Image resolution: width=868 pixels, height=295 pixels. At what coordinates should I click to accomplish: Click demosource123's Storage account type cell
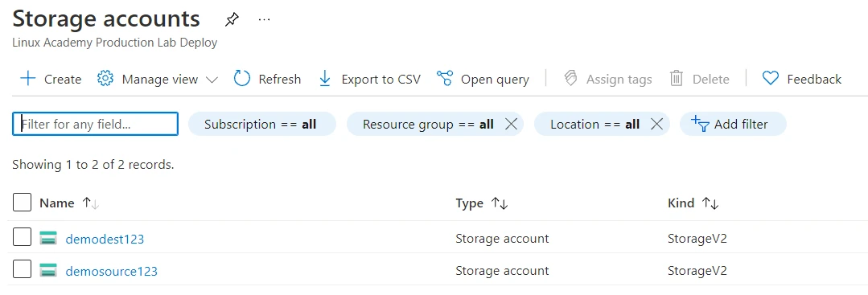(x=502, y=271)
